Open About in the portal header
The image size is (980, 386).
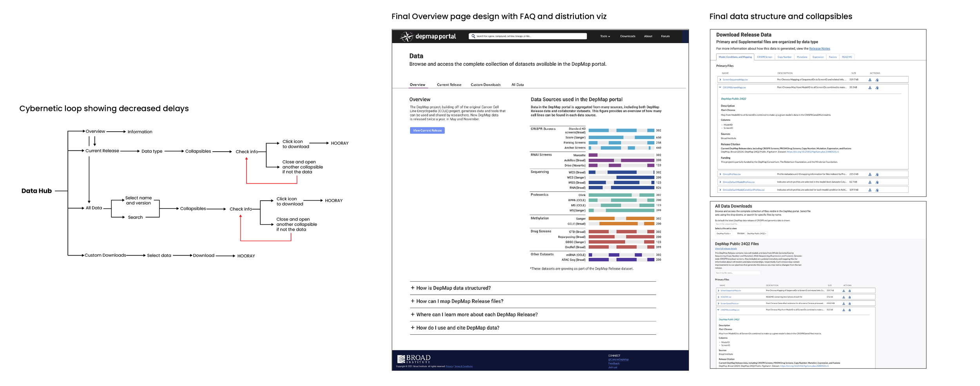pyautogui.click(x=648, y=36)
